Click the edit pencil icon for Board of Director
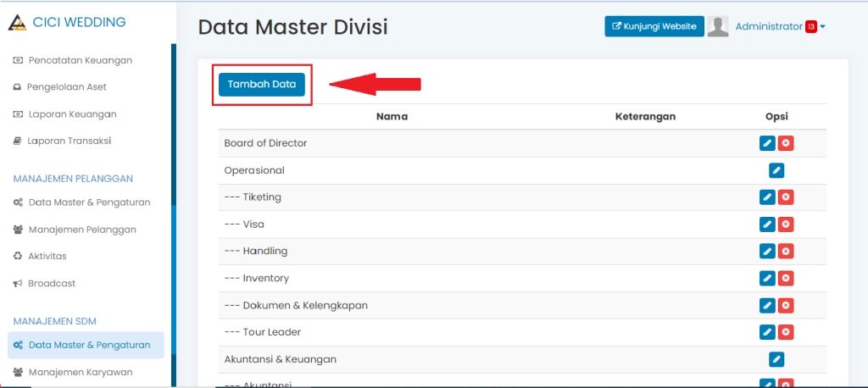This screenshot has width=868, height=388. point(767,143)
